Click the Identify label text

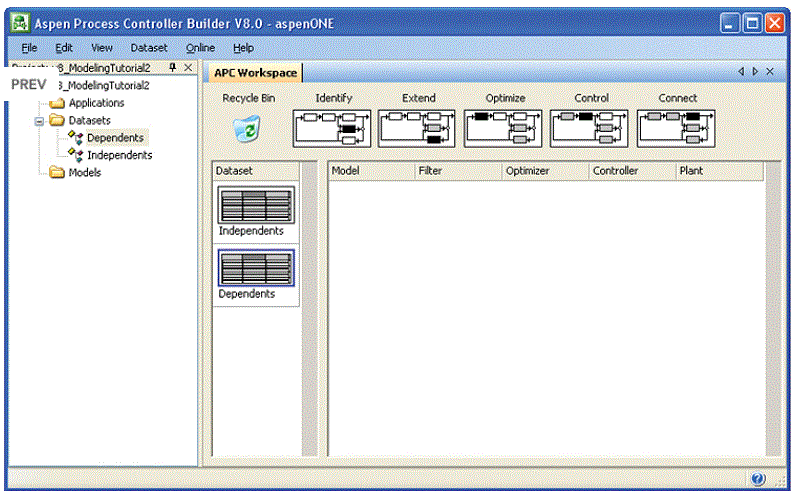pyautogui.click(x=333, y=98)
